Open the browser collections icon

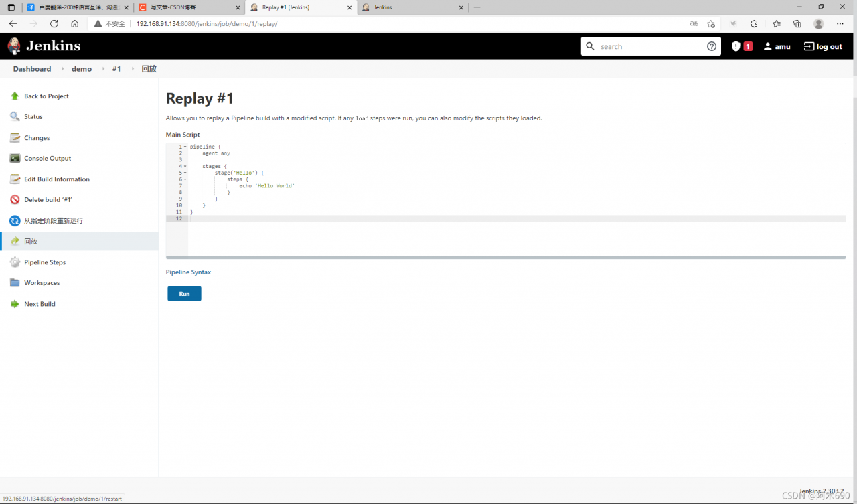[x=797, y=23]
